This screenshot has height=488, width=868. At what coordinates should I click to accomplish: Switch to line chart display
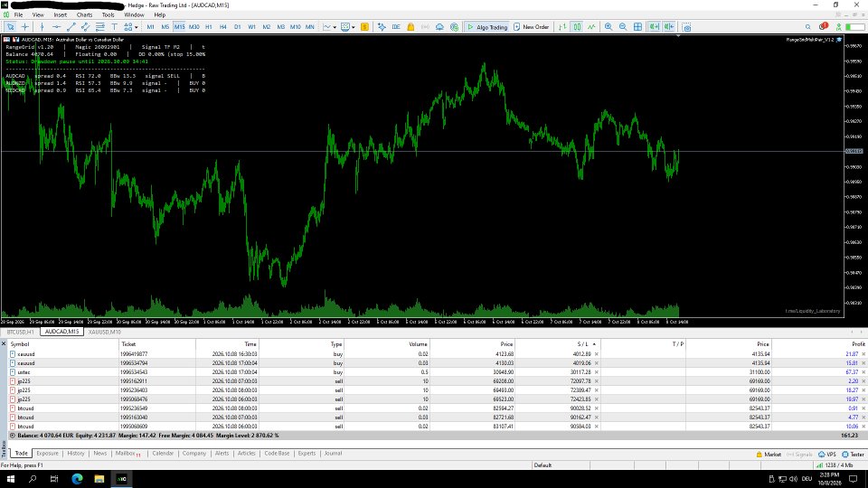tap(591, 26)
